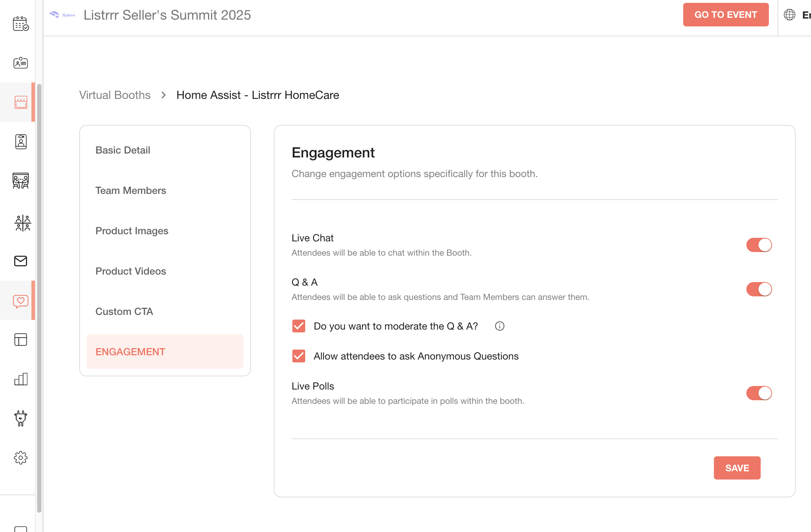Open the speaker badge sidebar icon
This screenshot has width=811, height=532.
pos(21,142)
